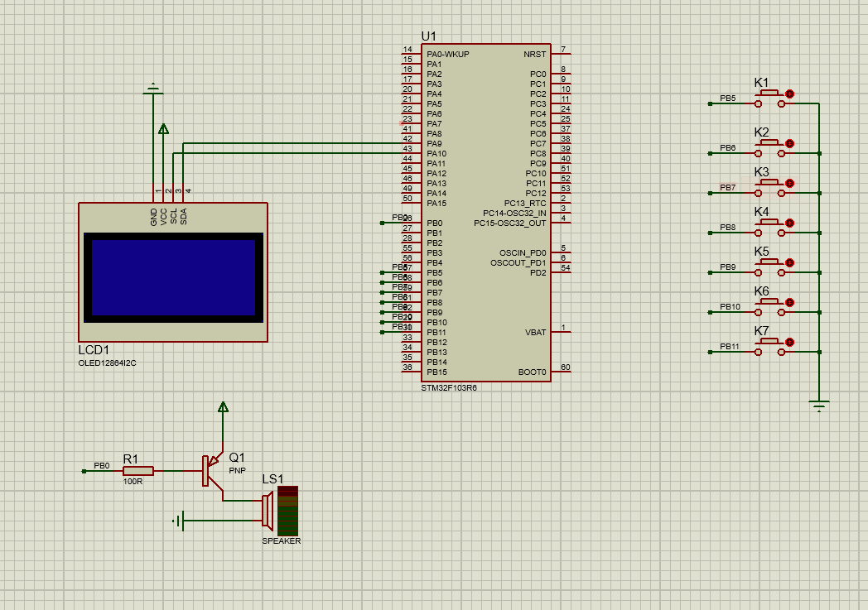Select the LS1 speaker cone symbol
868x610 pixels.
click(x=268, y=509)
